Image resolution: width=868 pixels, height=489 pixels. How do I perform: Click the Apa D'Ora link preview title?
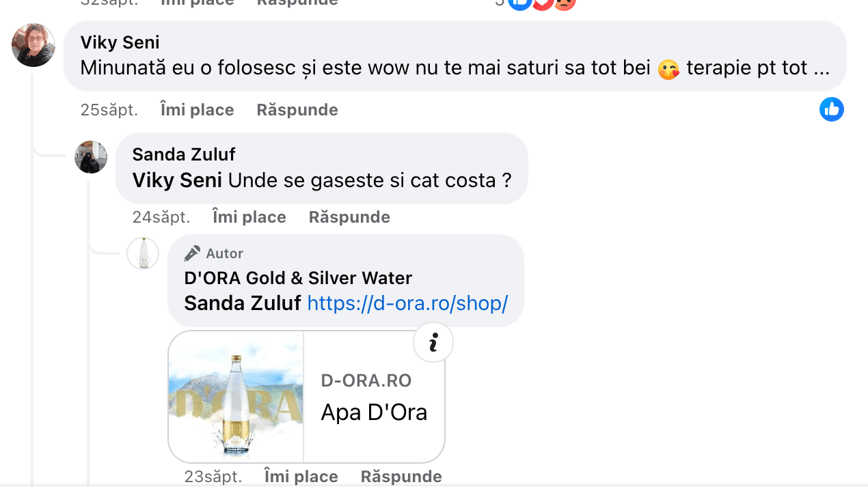[x=374, y=413]
